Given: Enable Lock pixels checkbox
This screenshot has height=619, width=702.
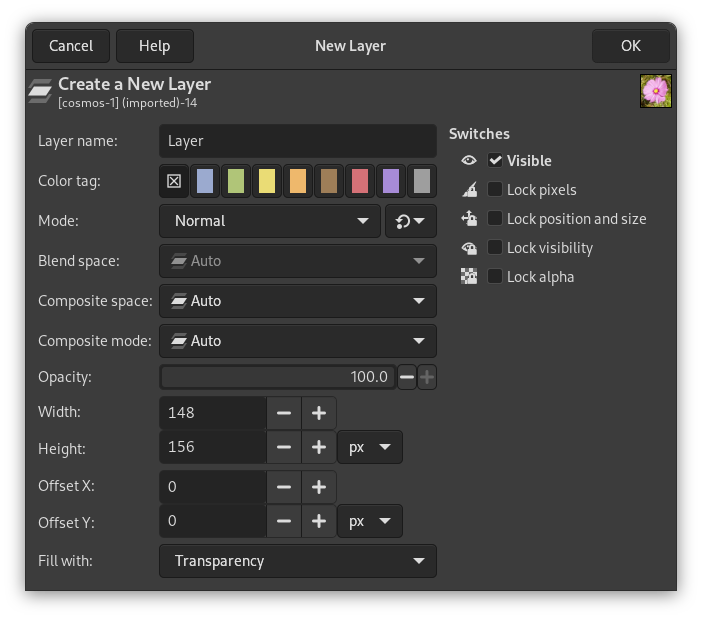Looking at the screenshot, I should 495,190.
